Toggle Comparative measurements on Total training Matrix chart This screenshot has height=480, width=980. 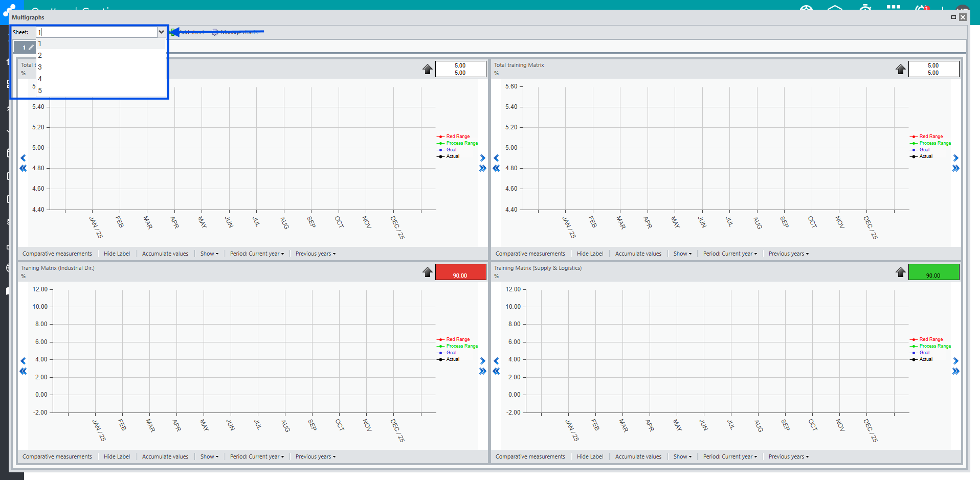[x=530, y=254]
